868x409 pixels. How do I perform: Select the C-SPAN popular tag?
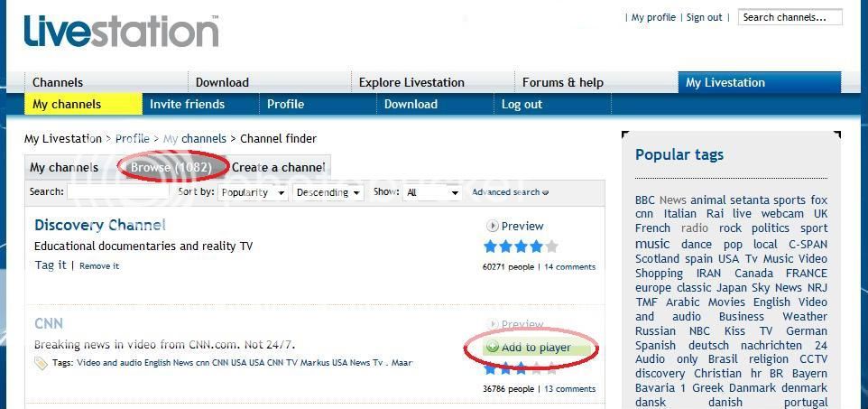[x=808, y=244]
